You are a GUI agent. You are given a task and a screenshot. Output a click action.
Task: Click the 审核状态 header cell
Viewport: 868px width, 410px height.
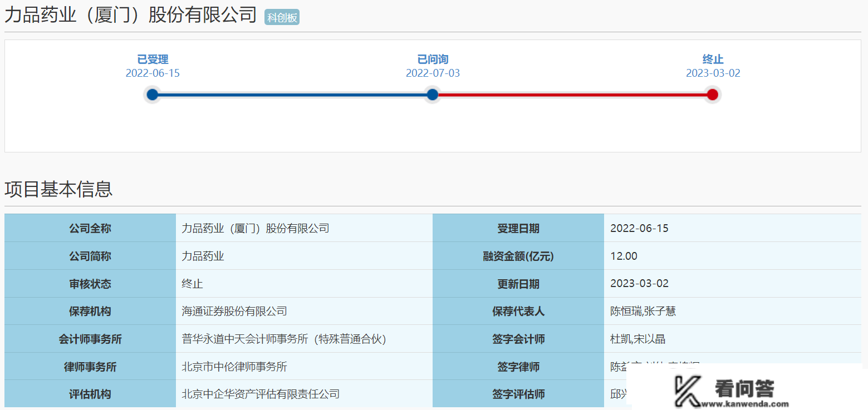click(90, 284)
